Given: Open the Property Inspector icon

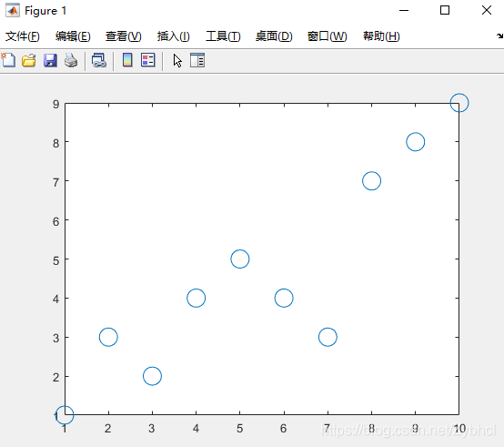Looking at the screenshot, I should (197, 60).
